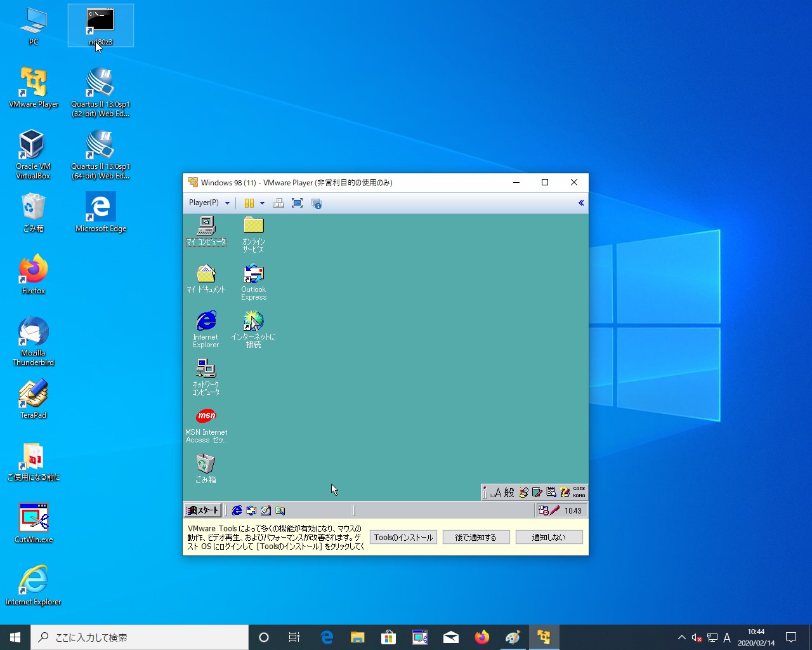Click the host IME 'A' indicator in tray
This screenshot has width=812, height=650.
pyautogui.click(x=727, y=637)
